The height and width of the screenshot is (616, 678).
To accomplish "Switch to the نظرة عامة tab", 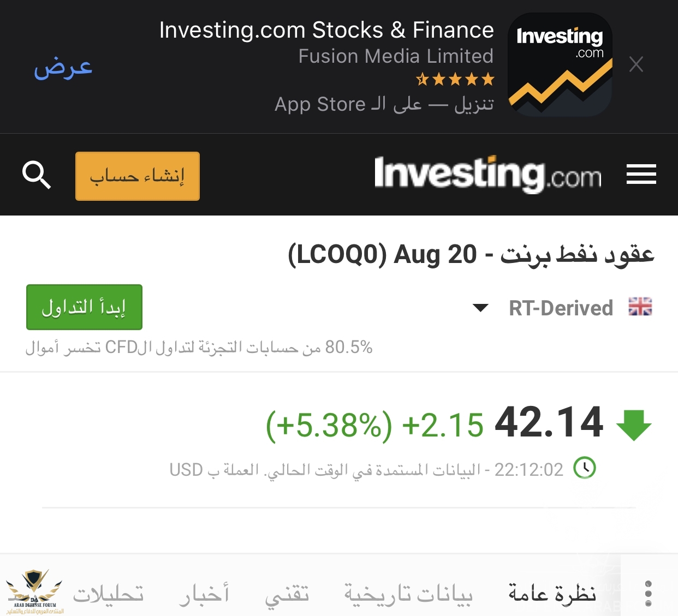I will click(552, 593).
